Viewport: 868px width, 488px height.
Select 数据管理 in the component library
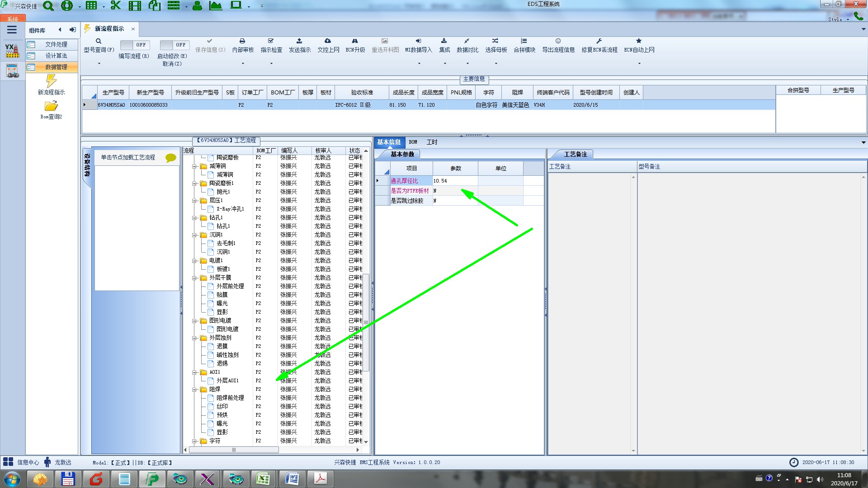[56, 67]
